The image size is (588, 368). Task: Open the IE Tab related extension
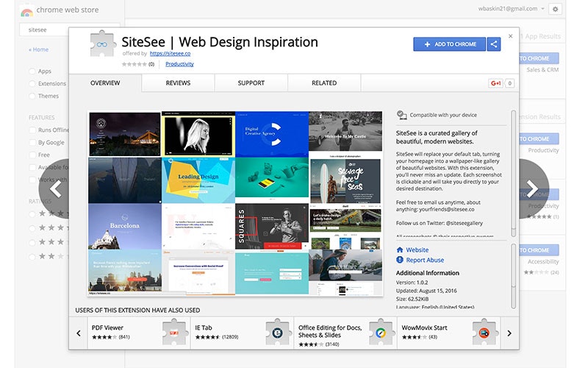click(242, 333)
